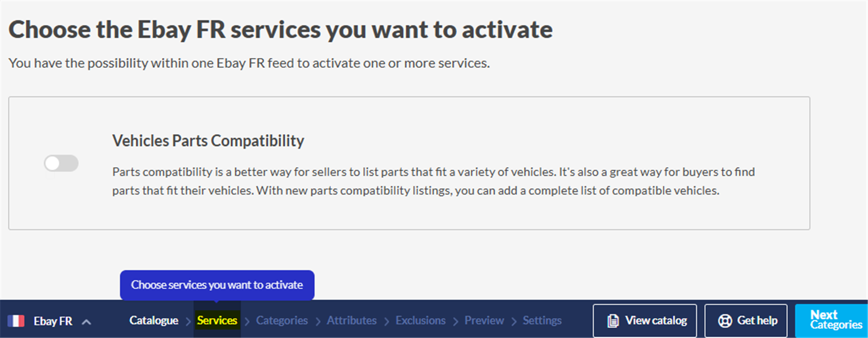Click the Ebay FR channel name
This screenshot has height=338, width=868.
point(53,321)
